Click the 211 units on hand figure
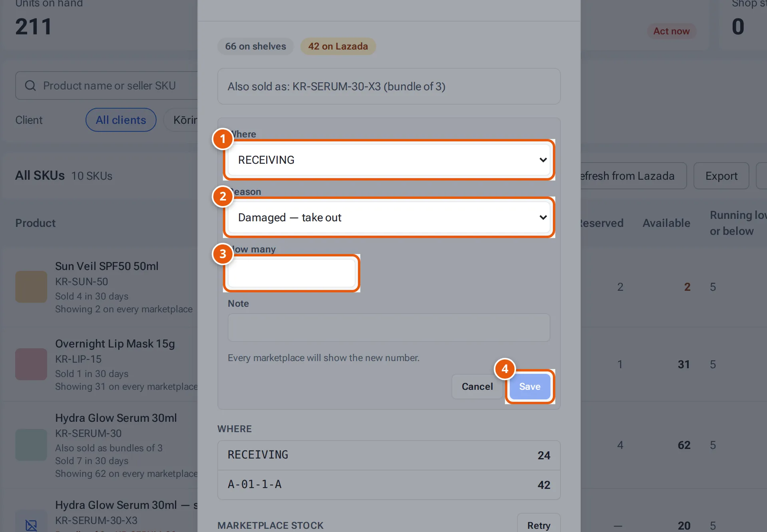Screen dimensions: 767x532 [34, 27]
